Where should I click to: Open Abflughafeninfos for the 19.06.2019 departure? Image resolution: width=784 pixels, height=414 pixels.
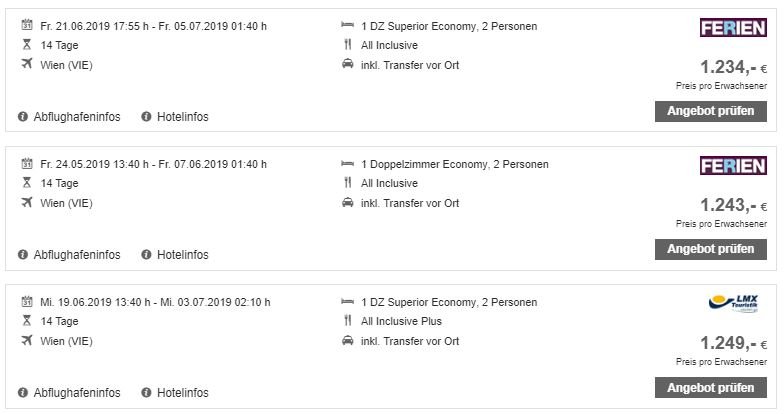tap(76, 393)
